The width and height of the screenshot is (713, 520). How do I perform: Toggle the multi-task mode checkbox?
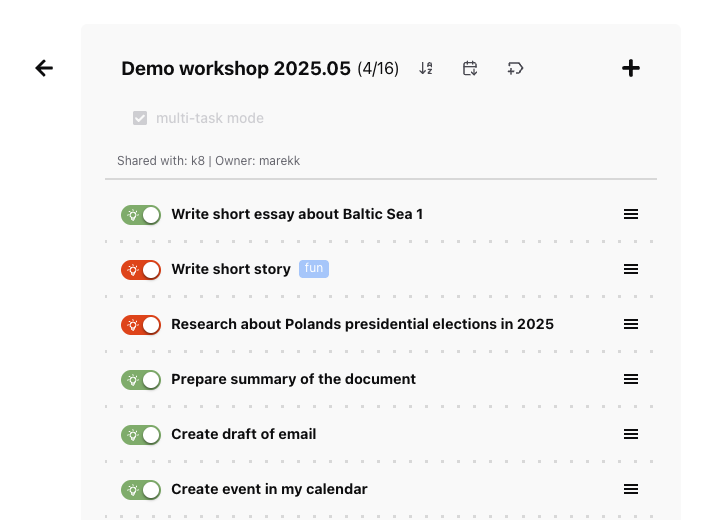[x=140, y=118]
